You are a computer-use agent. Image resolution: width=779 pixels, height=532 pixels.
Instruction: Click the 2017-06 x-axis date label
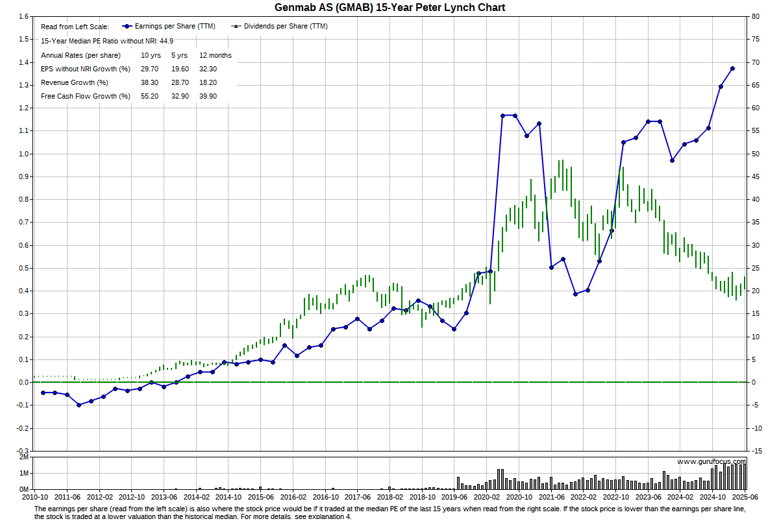click(x=358, y=497)
